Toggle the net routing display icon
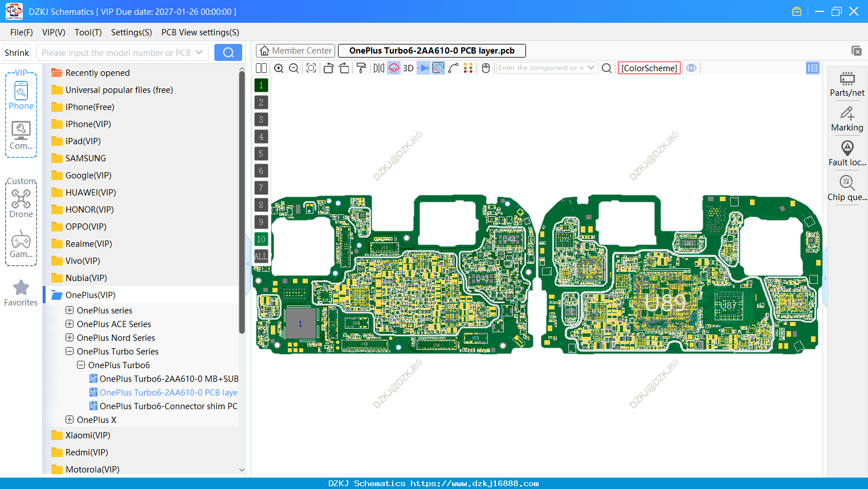Screen dimensions: 868x489 (438, 68)
